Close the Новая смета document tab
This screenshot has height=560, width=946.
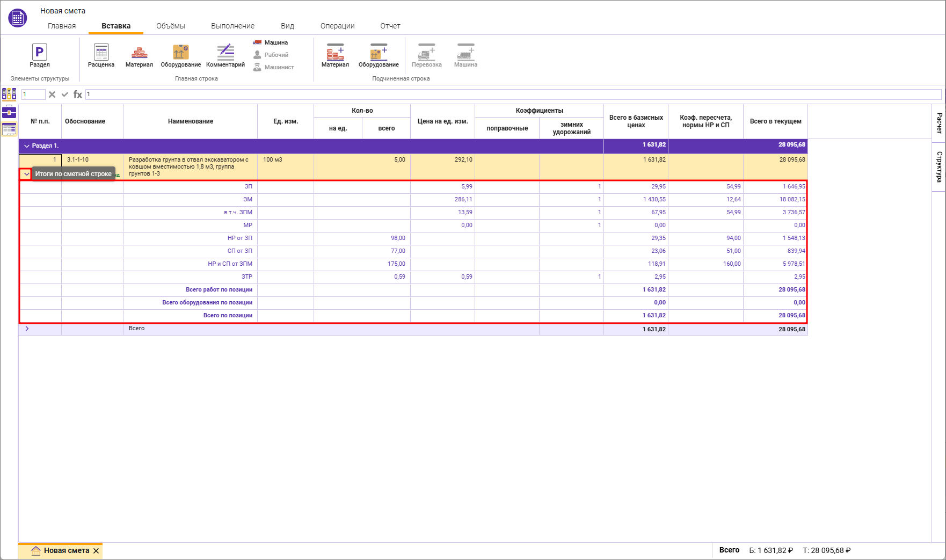(96, 551)
